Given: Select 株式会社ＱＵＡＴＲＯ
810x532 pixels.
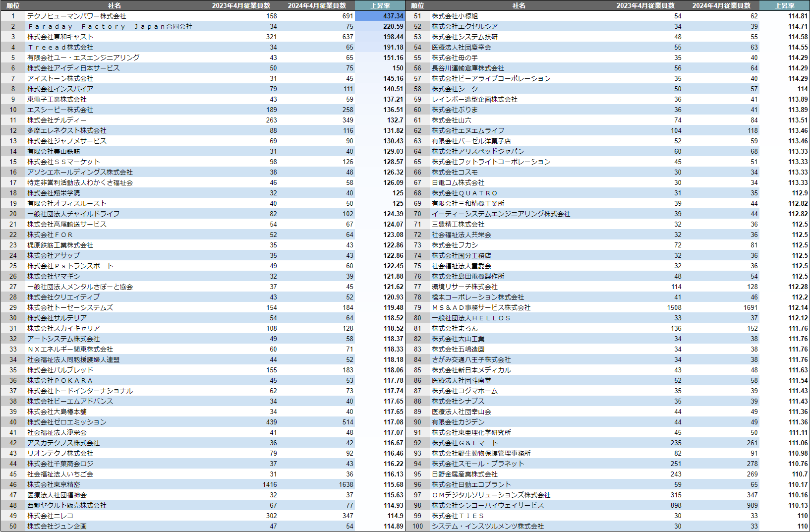Looking at the screenshot, I should 464,193.
